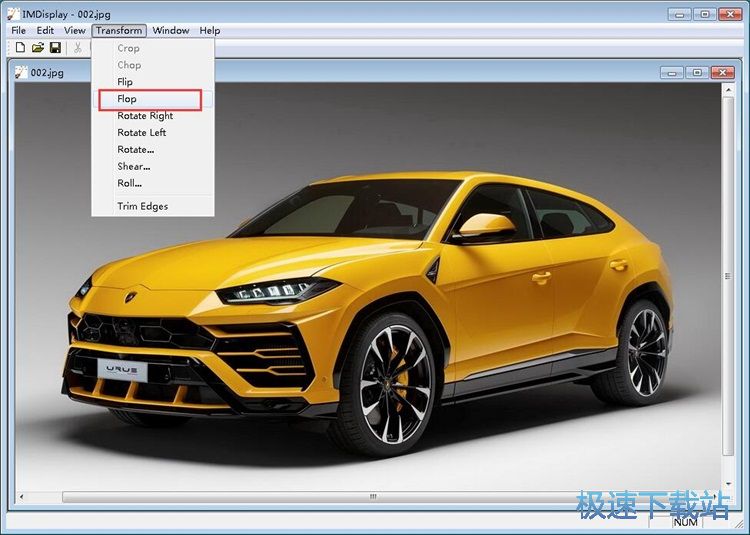The image size is (750, 535).
Task: Choose Crop in Transform menu
Action: 153,48
